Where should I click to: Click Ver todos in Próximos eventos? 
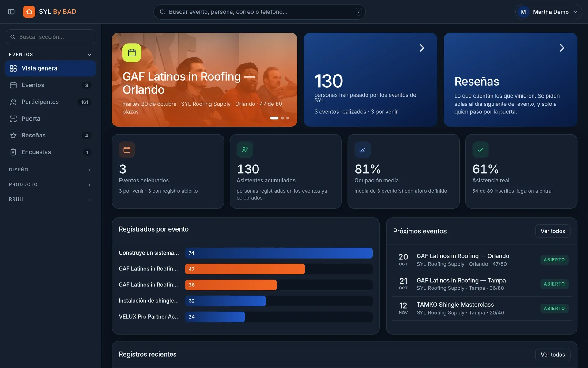click(553, 231)
